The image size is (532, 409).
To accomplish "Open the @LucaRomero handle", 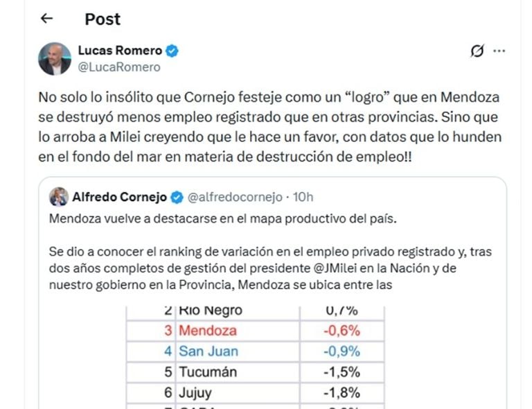I will pyautogui.click(x=119, y=67).
